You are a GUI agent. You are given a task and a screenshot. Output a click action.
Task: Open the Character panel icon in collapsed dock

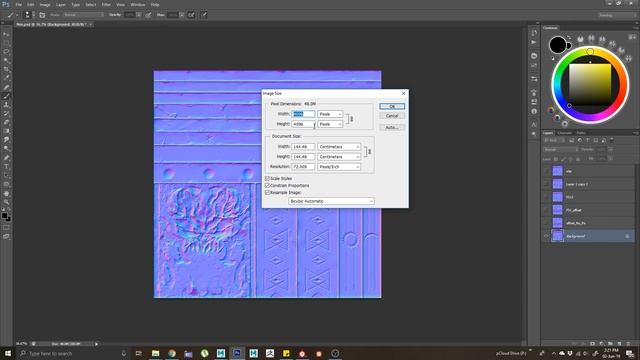(x=534, y=124)
